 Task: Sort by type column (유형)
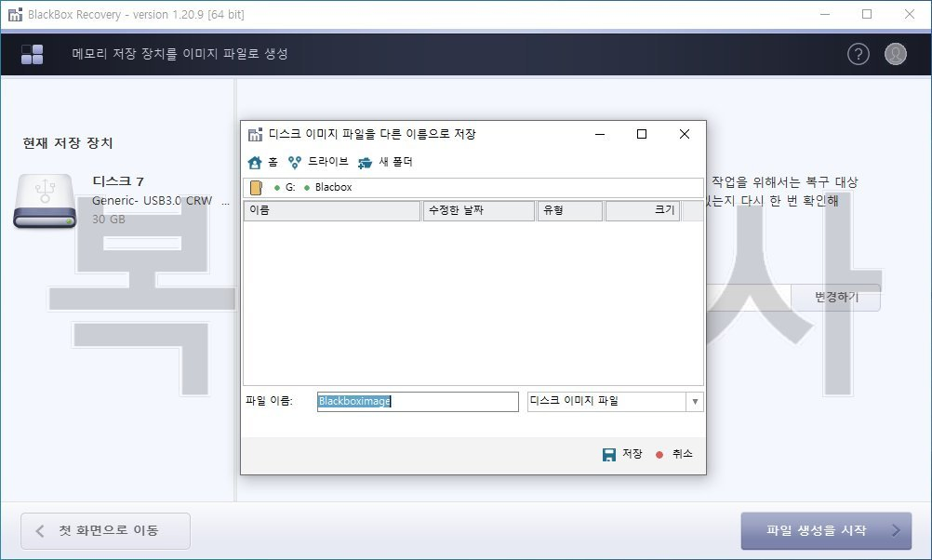pyautogui.click(x=569, y=210)
